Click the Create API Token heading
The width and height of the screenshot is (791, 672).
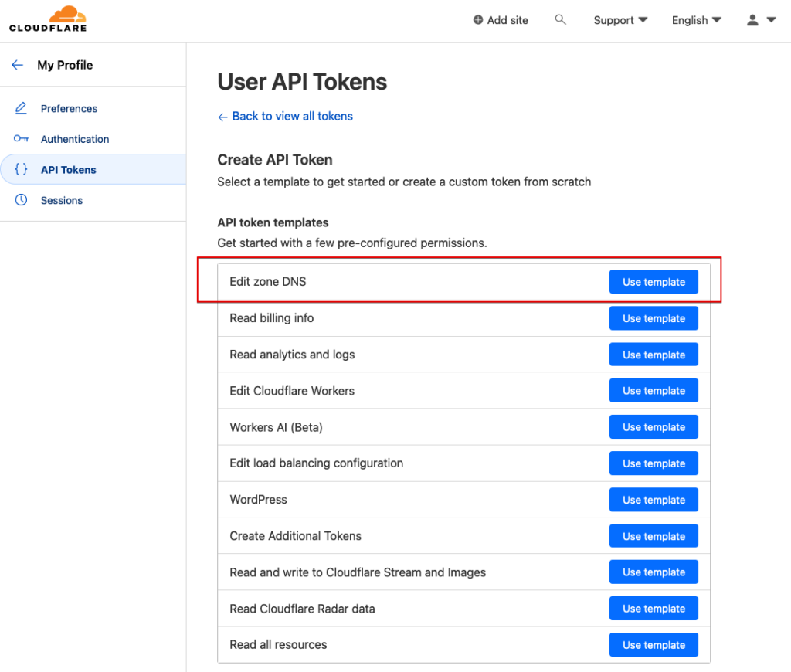pos(275,159)
